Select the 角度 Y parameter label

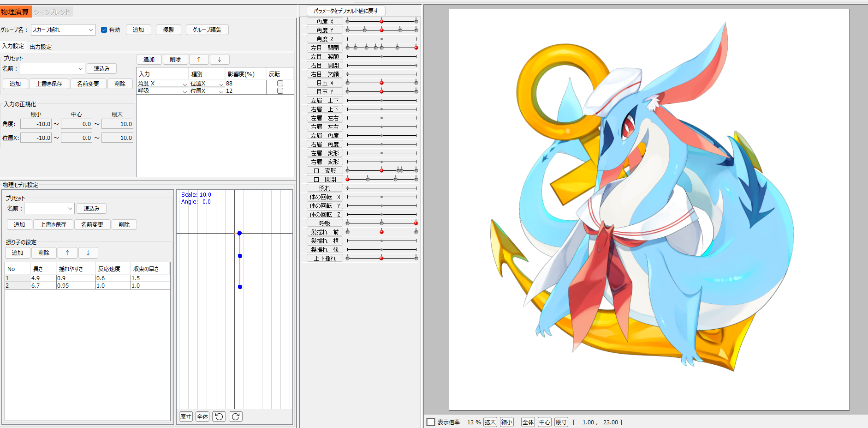(x=325, y=30)
